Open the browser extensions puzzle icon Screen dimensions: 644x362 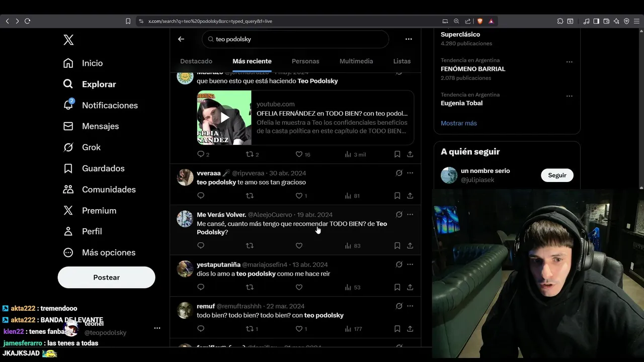point(560,21)
